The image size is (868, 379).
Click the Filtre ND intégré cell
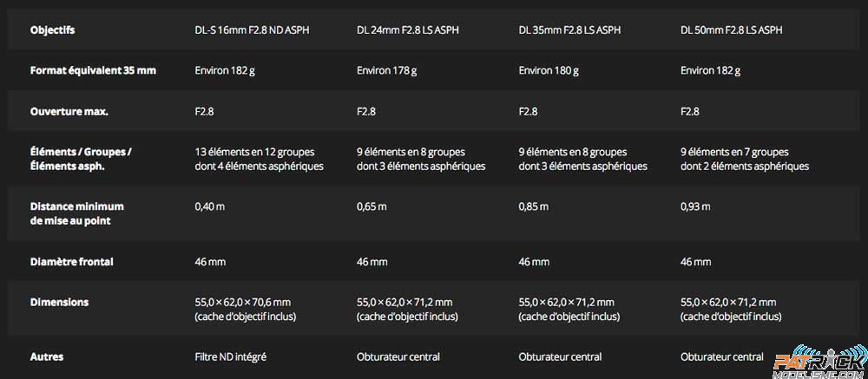(231, 356)
